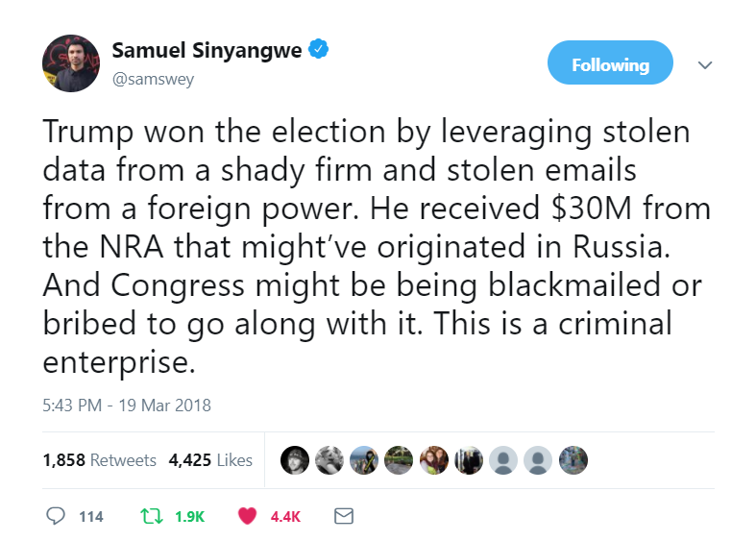Click the red heart like icon
This screenshot has height=541, width=756.
247,516
